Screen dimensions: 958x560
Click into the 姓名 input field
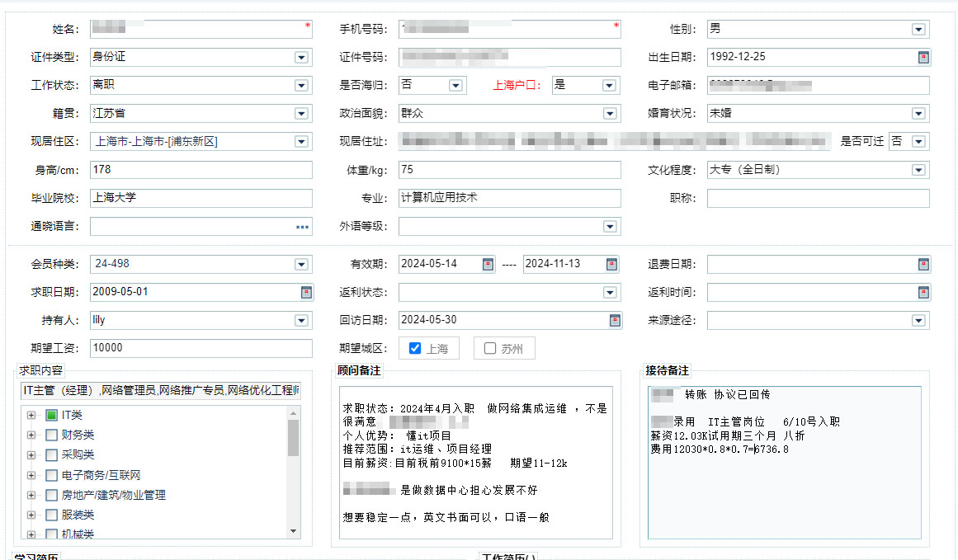click(201, 30)
